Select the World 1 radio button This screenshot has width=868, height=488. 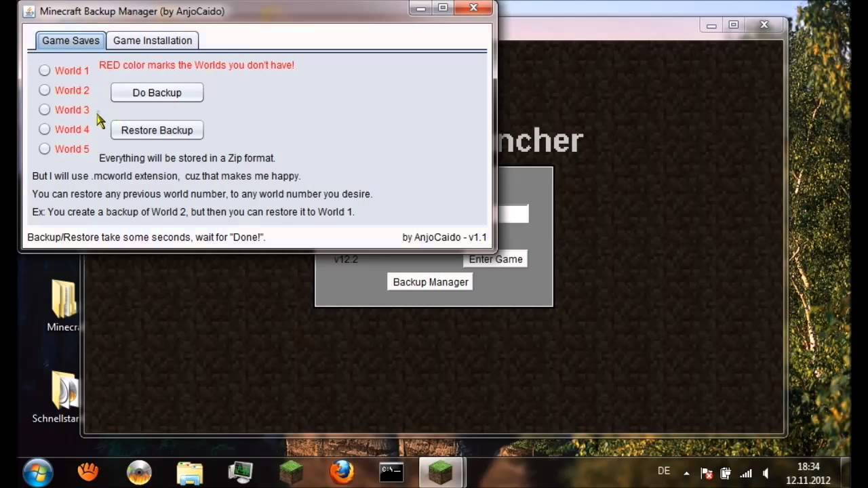(x=45, y=70)
